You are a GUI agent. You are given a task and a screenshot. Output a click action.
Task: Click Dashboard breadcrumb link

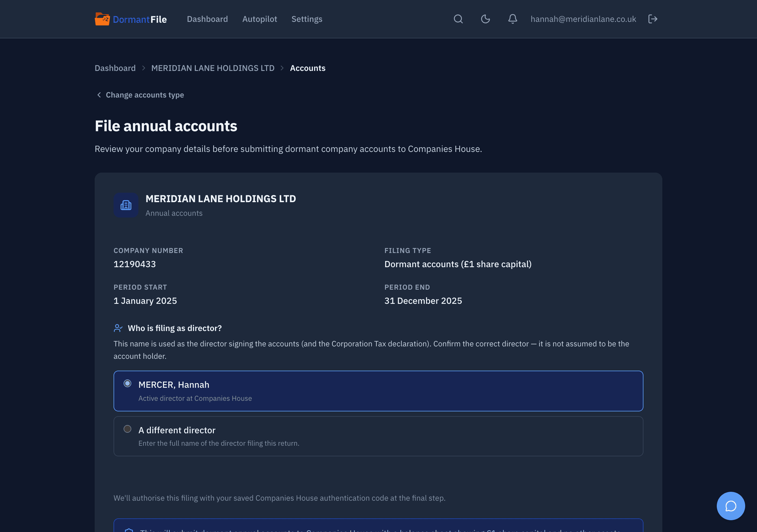coord(115,68)
